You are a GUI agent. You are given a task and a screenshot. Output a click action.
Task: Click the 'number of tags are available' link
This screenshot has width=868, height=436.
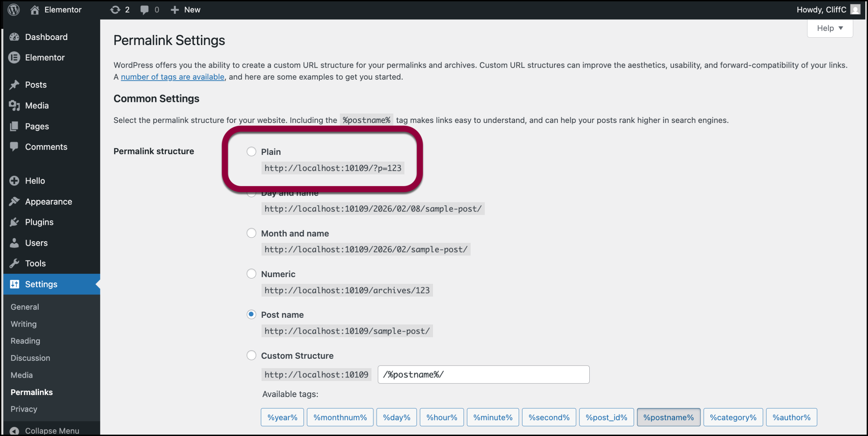(x=173, y=77)
